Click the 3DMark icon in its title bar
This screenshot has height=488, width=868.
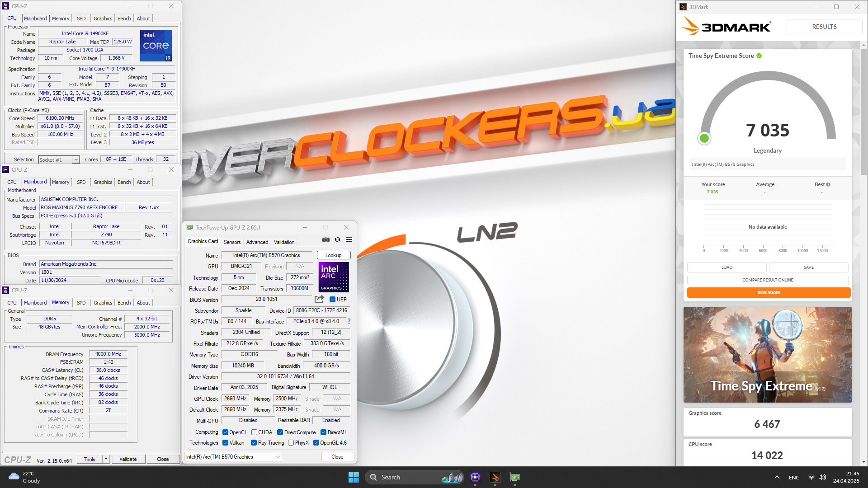click(683, 7)
